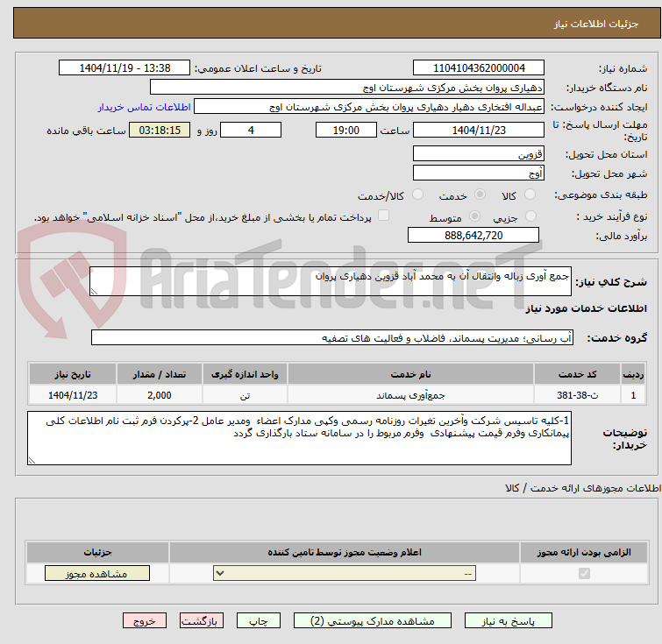Click the 'خروج' exit button
Screen dimensions: 662x644
click(x=145, y=620)
